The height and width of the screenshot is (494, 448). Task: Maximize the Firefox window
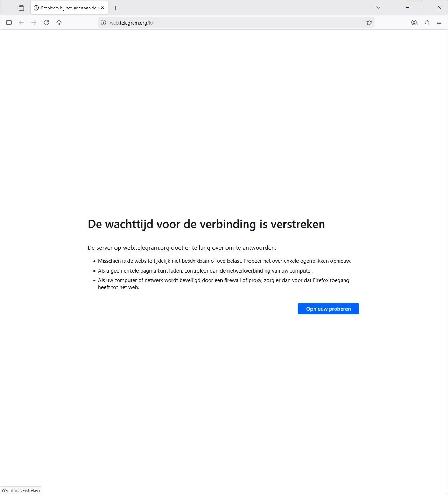pos(423,8)
